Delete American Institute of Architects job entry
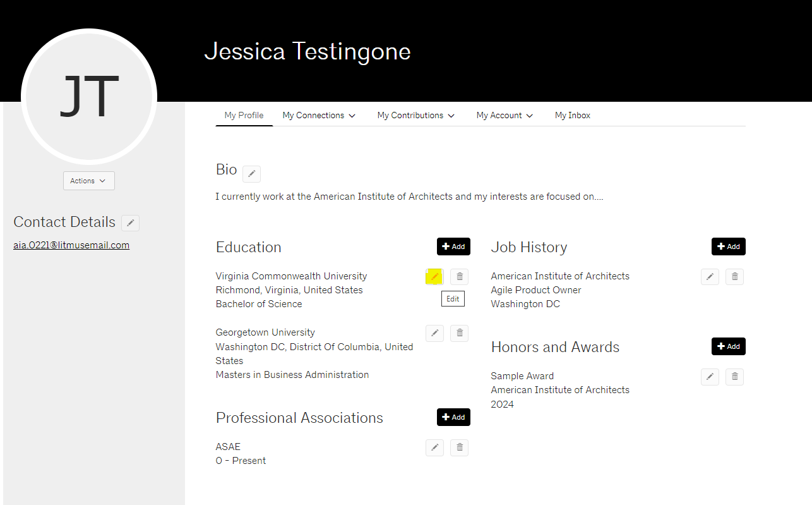The image size is (812, 505). (x=734, y=277)
